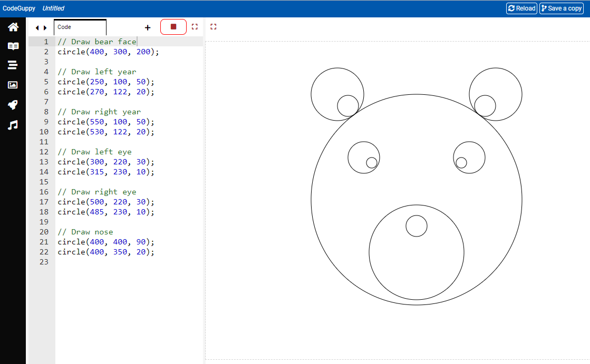The image size is (590, 364).
Task: Click the bear drawing on the canvas
Action: pyautogui.click(x=417, y=200)
